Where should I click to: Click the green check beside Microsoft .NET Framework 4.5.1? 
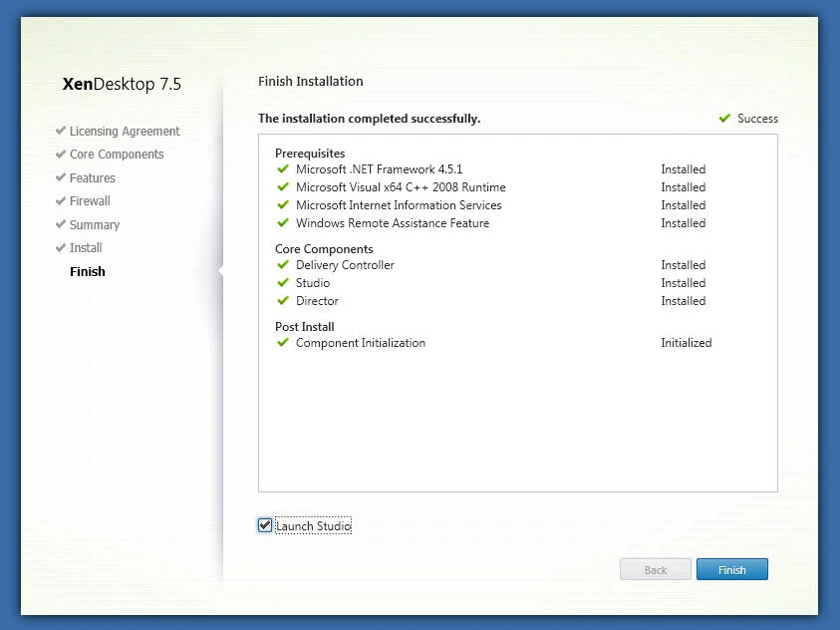tap(283, 169)
